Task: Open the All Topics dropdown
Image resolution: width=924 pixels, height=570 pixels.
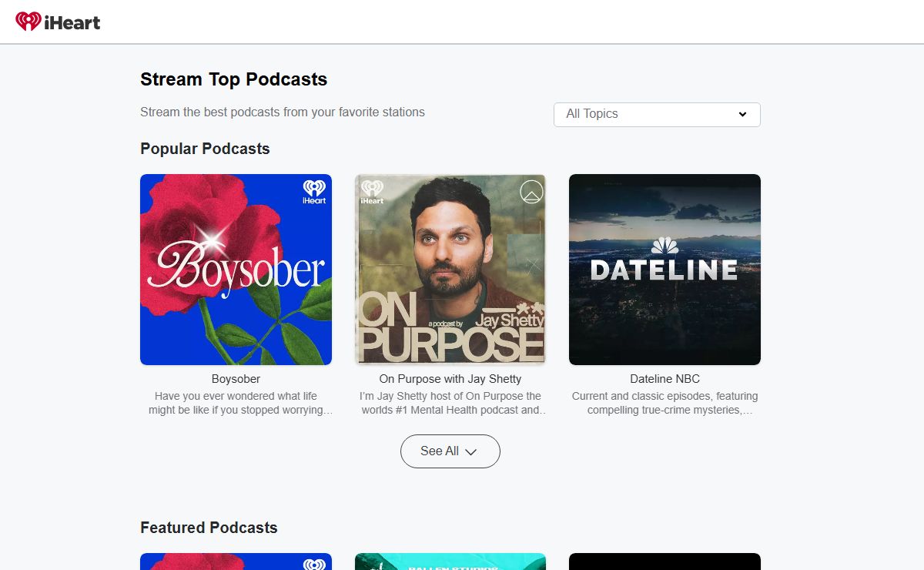Action: (x=657, y=114)
